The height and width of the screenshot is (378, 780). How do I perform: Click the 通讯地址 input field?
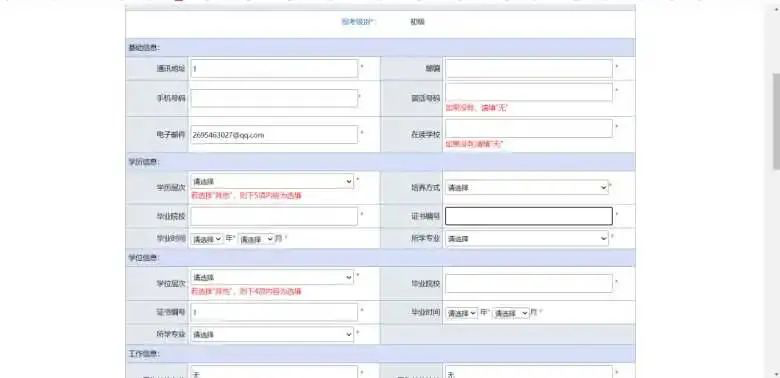274,69
